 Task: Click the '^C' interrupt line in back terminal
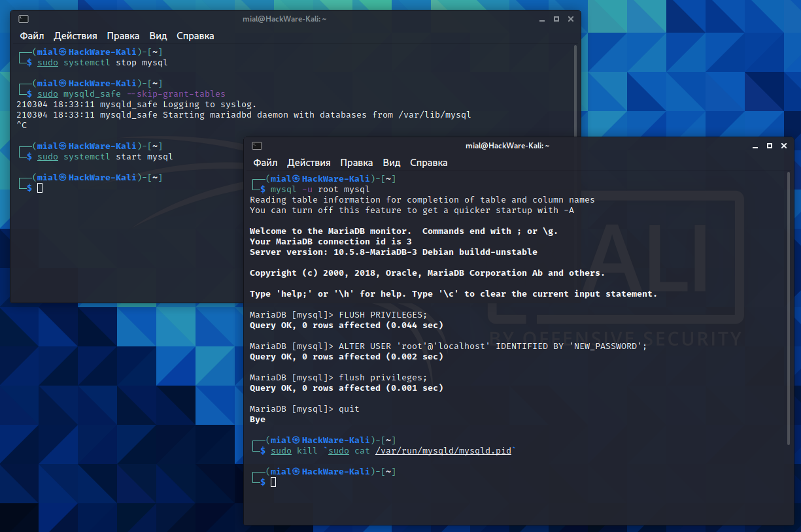[x=22, y=125]
